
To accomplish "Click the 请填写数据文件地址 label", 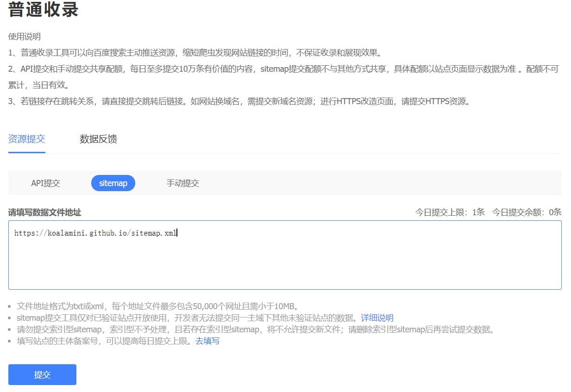I will [x=44, y=212].
